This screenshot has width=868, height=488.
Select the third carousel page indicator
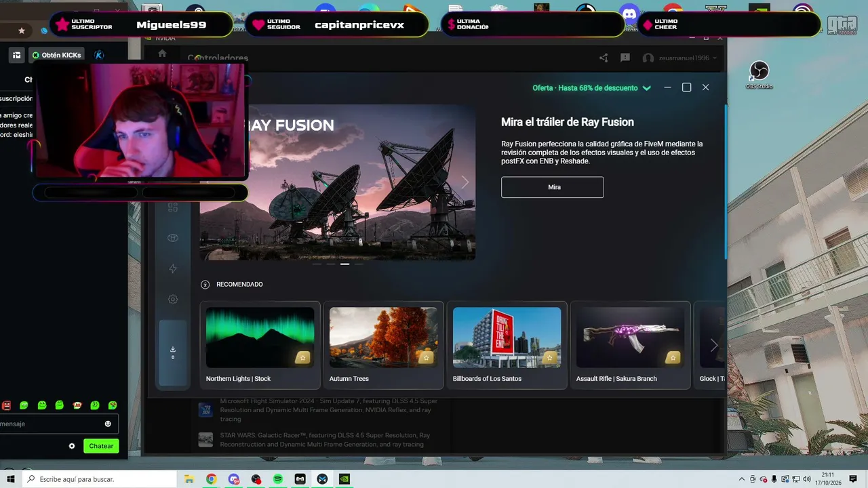click(344, 264)
